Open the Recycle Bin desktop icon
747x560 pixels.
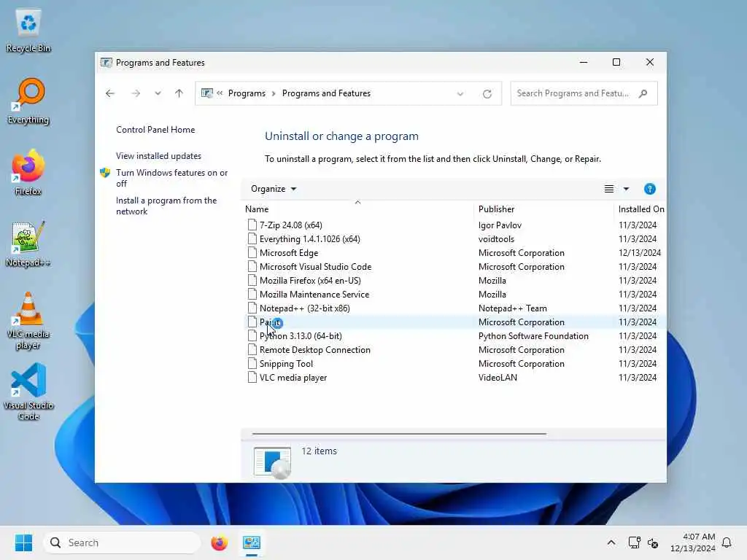(x=28, y=31)
